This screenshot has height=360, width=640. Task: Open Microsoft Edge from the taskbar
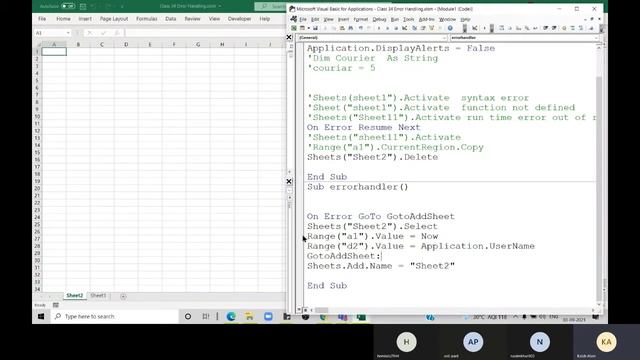click(231, 316)
